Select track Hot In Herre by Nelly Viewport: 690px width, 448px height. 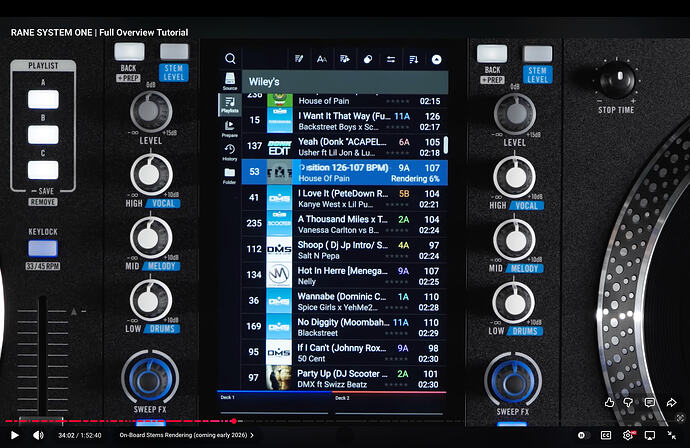coord(345,275)
